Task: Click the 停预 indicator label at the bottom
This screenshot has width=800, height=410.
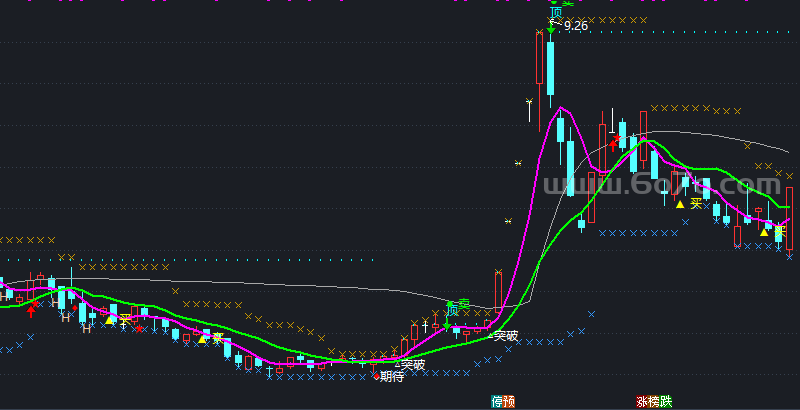Action: click(503, 401)
